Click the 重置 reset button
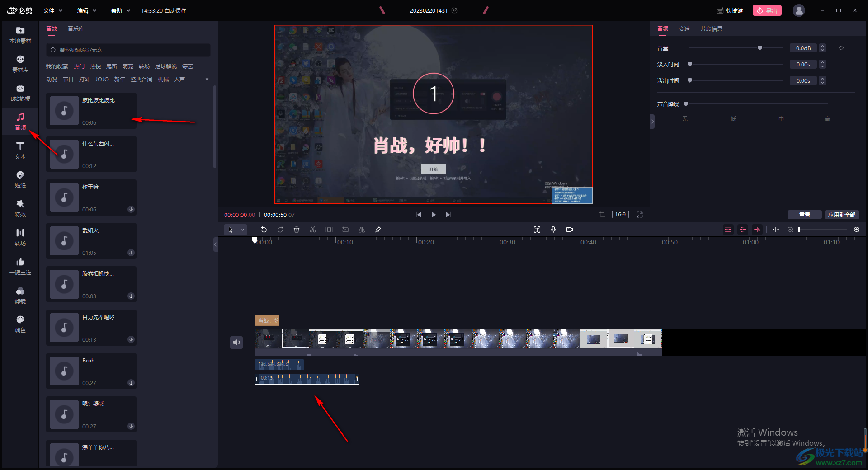 tap(805, 215)
